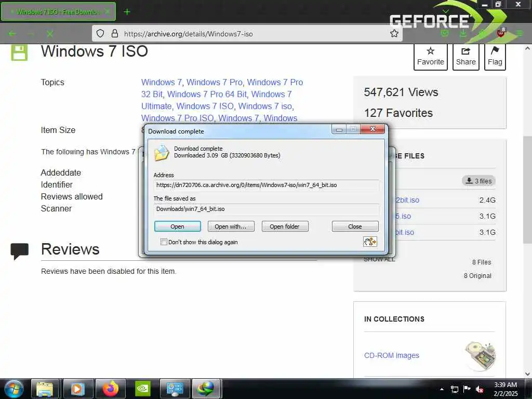
Task: Flag this archive item
Action: (495, 57)
